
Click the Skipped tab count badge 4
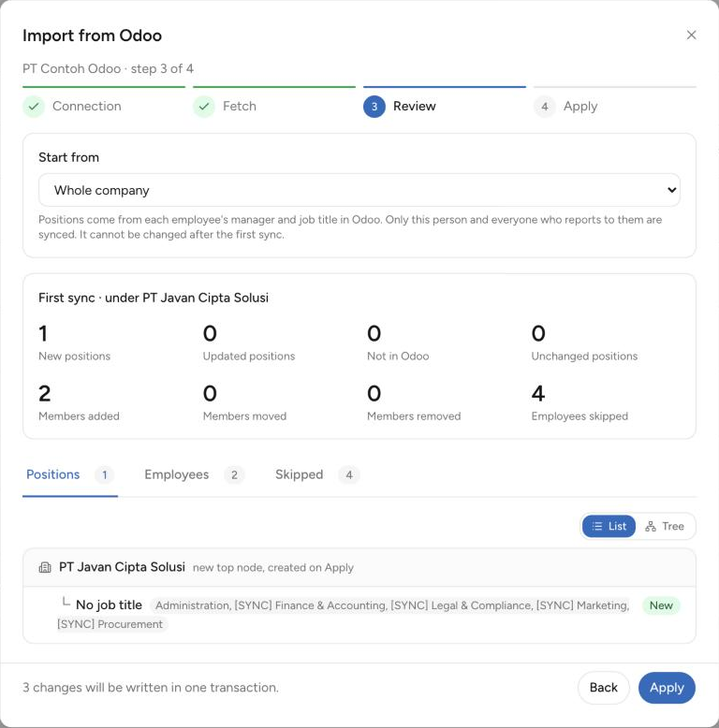349,474
